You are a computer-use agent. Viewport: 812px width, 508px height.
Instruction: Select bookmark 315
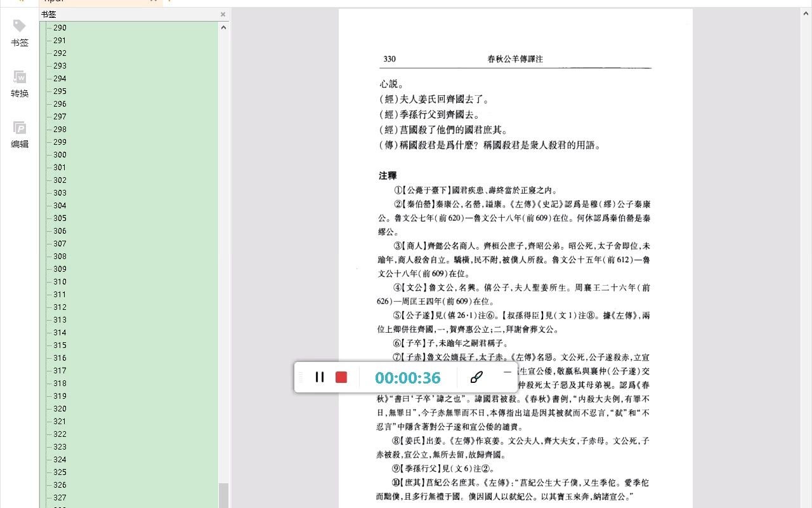(x=60, y=345)
